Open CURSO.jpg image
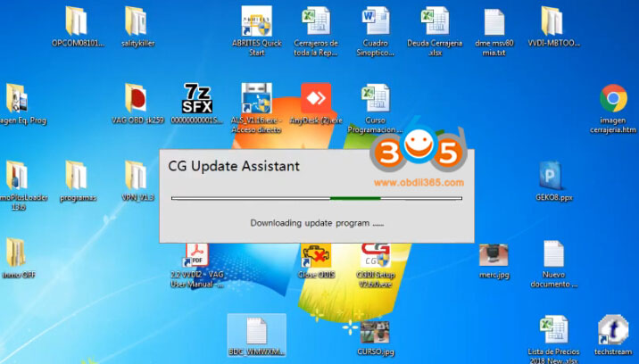 pos(376,332)
